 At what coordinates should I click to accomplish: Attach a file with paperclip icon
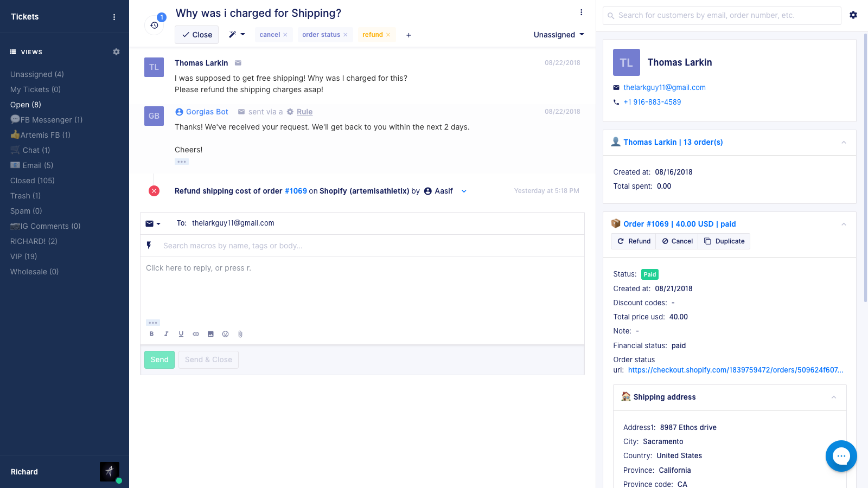point(240,334)
